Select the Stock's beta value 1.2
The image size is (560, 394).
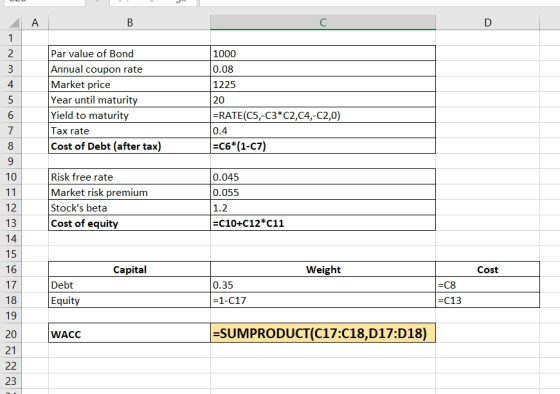(x=323, y=208)
